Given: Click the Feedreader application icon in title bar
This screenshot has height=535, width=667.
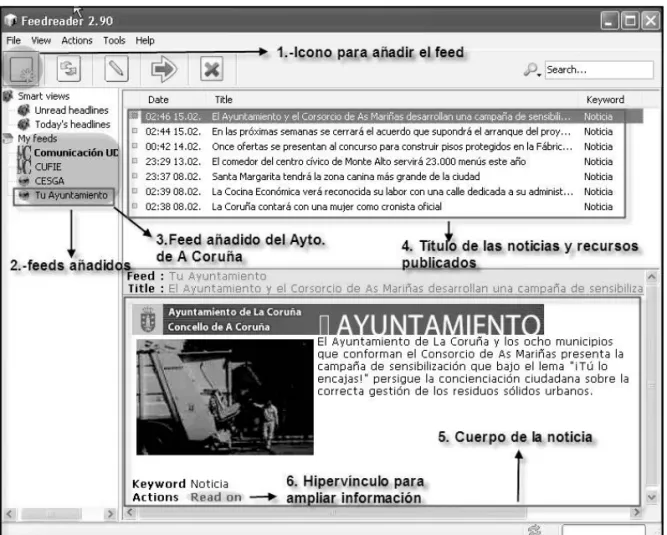Looking at the screenshot, I should (10, 20).
